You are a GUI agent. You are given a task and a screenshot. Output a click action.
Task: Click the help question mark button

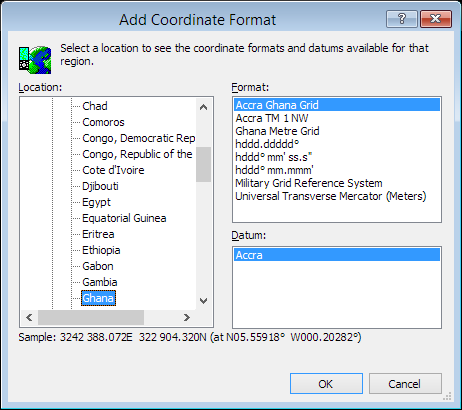[402, 19]
